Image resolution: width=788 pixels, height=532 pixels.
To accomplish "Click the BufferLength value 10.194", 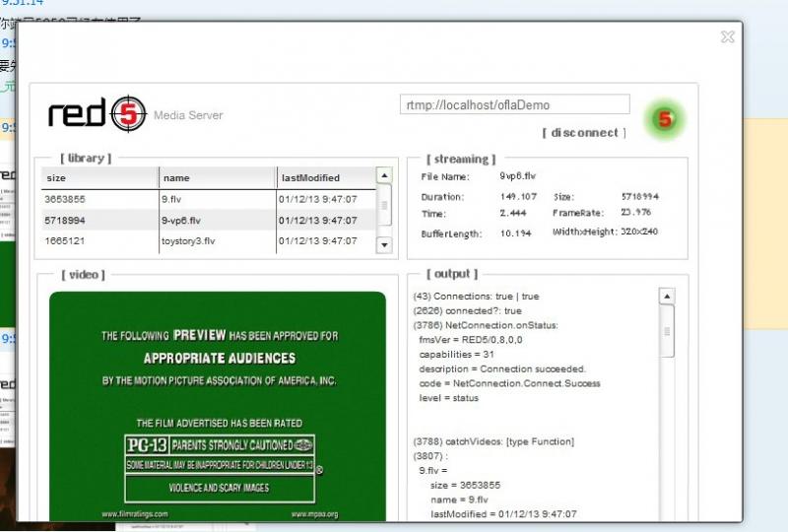I will pyautogui.click(x=515, y=233).
